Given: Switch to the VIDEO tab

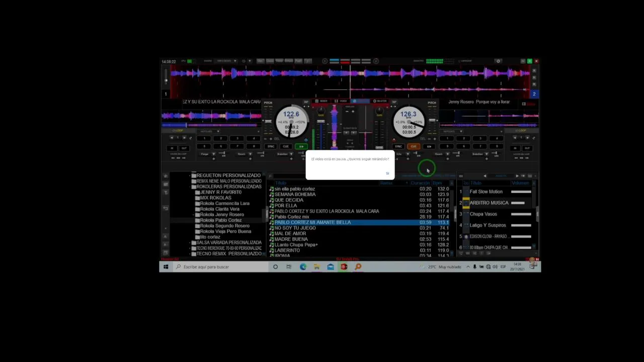Looking at the screenshot, I should [x=341, y=101].
